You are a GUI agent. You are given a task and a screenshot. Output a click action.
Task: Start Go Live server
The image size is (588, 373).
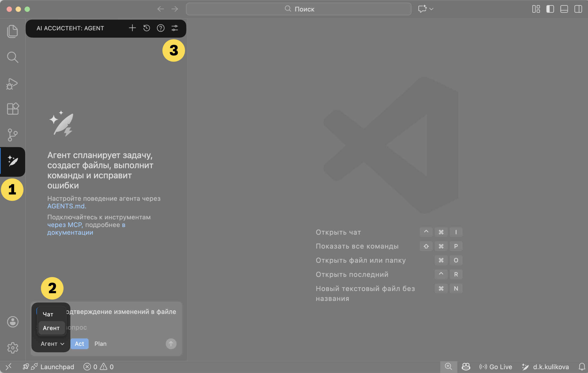[x=496, y=367]
